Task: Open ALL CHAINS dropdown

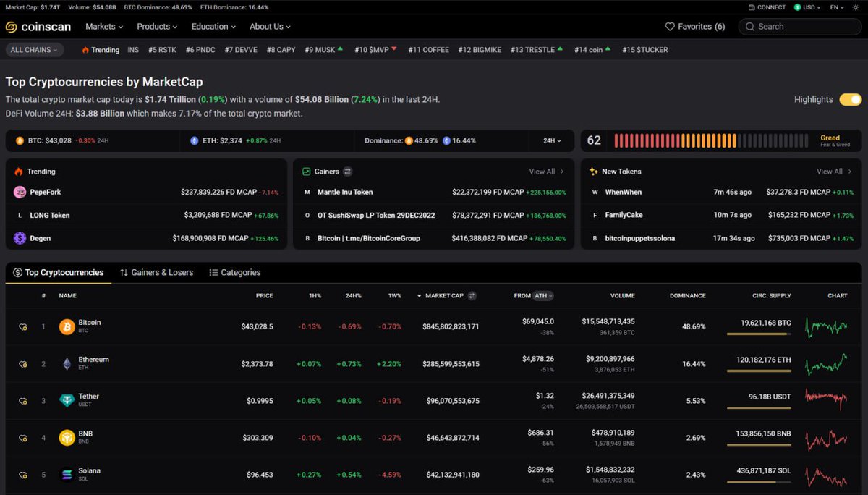Action: point(34,50)
